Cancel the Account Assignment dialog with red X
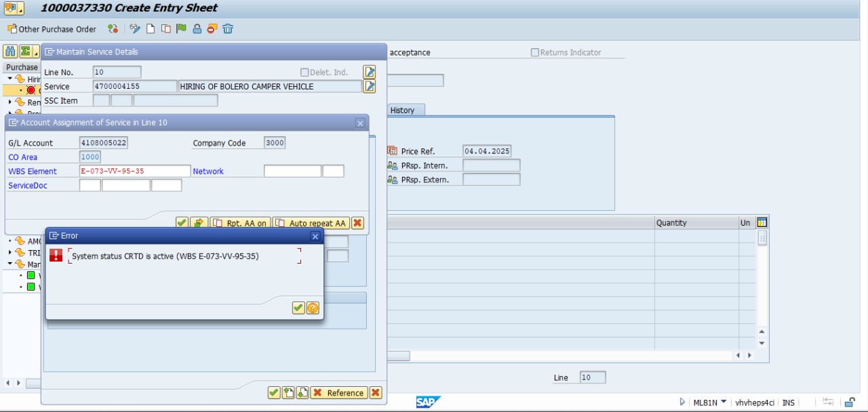The width and height of the screenshot is (868, 412). click(x=357, y=223)
